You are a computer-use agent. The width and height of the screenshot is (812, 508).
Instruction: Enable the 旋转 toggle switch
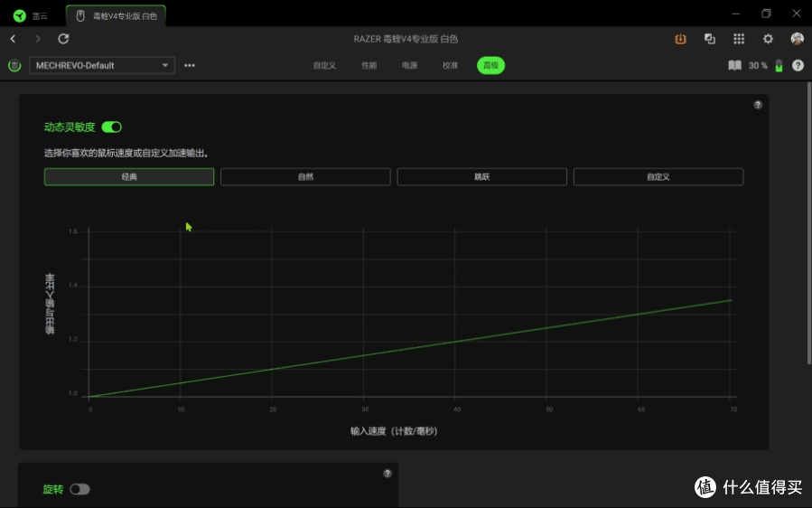tap(79, 489)
